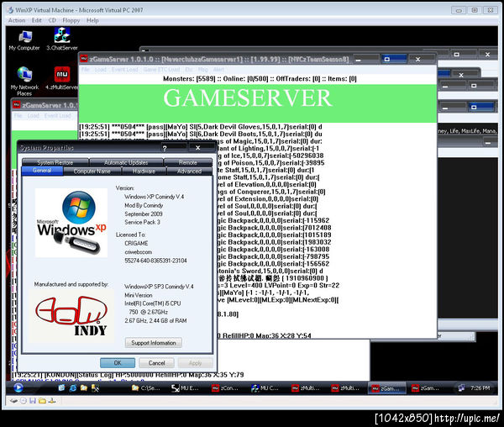This screenshot has height=427, width=504.
Task: Open the File menu in front zGameServer
Action: pos(85,70)
